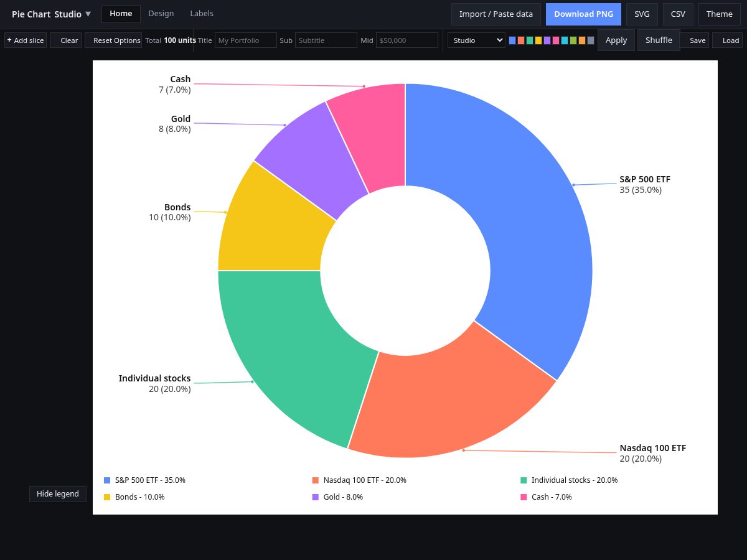Click the 'S&P 500 ETF' chart label
The height and width of the screenshot is (560, 747).
point(645,179)
